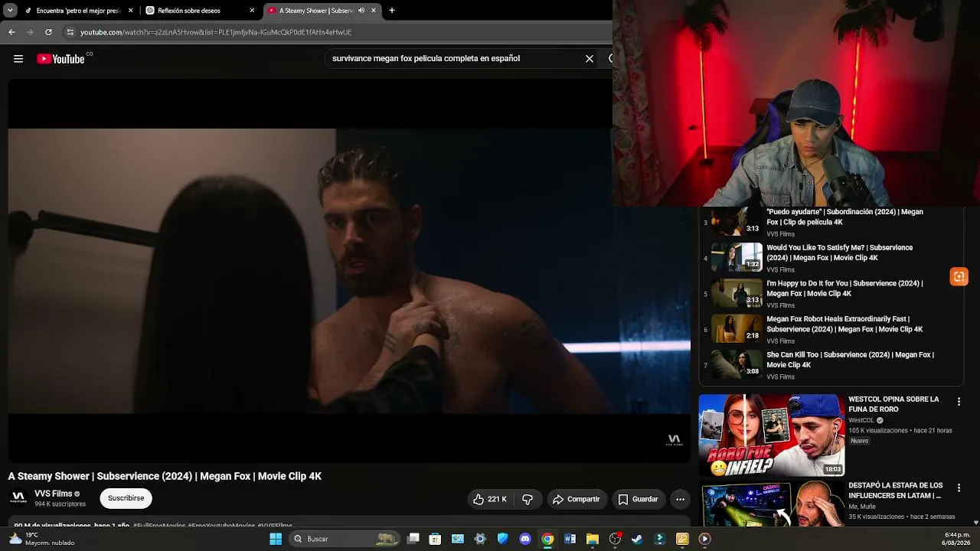Open a new Chrome tab
This screenshot has width=980, height=551.
pos(392,11)
